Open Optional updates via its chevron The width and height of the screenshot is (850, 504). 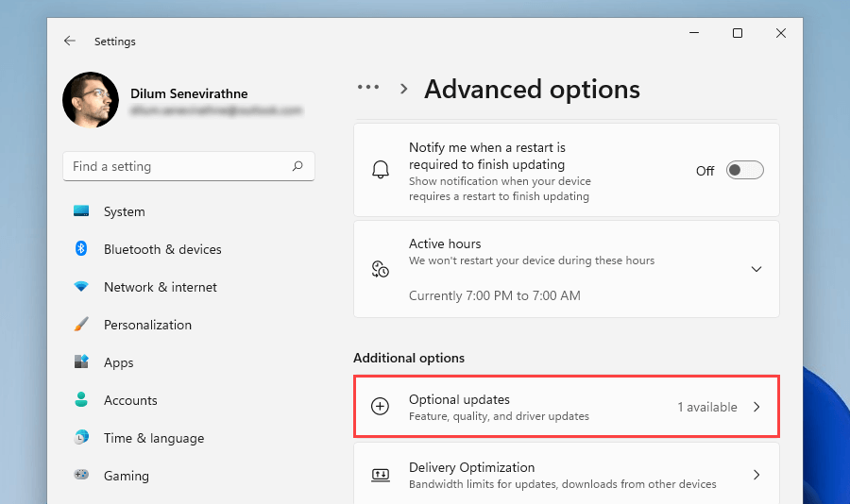756,407
